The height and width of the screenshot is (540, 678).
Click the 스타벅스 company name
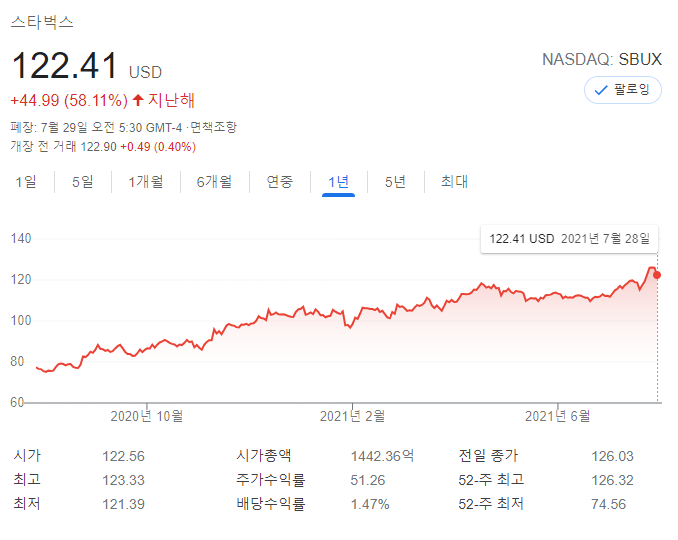click(x=42, y=22)
